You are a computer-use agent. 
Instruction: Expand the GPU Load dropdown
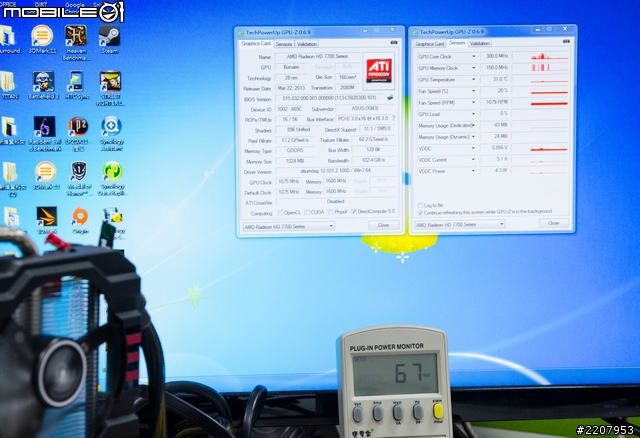pos(473,114)
